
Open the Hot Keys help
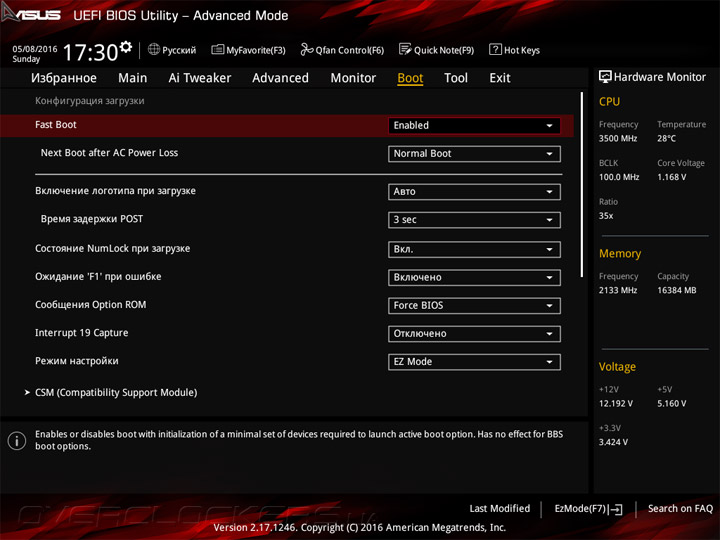click(515, 50)
